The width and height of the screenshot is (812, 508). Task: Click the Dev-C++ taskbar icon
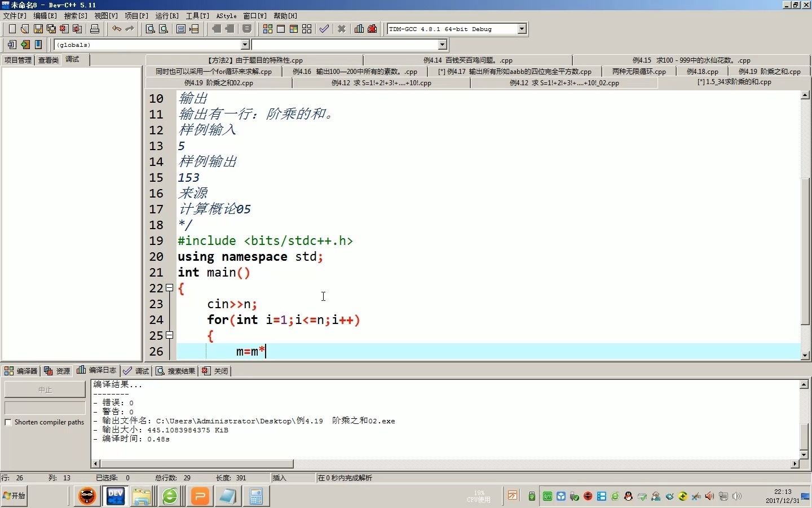click(x=116, y=496)
